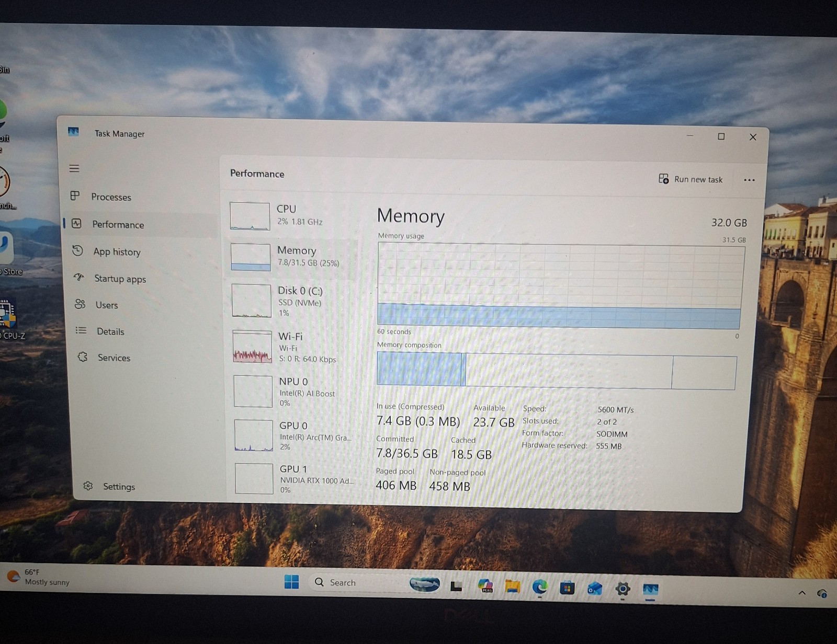Click the Non-paged pool value 458 MB

click(x=450, y=486)
